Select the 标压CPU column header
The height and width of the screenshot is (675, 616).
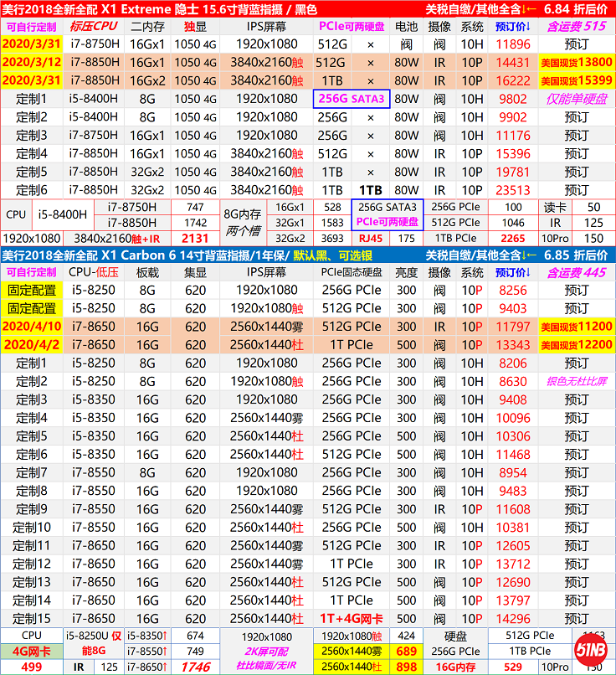(94, 27)
